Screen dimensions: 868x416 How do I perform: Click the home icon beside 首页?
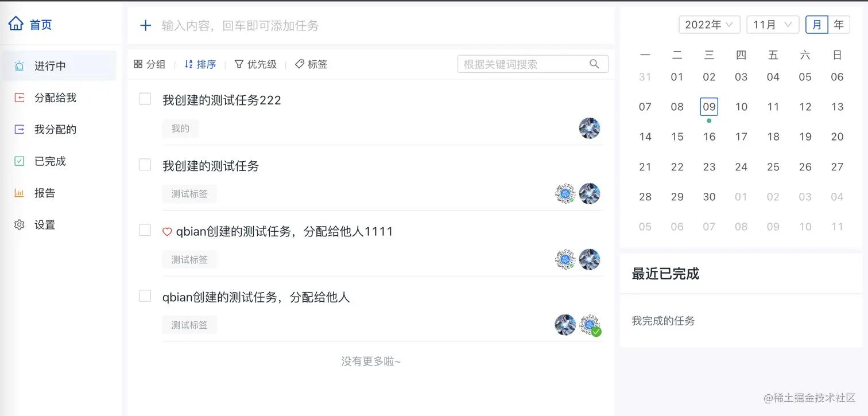pos(16,24)
